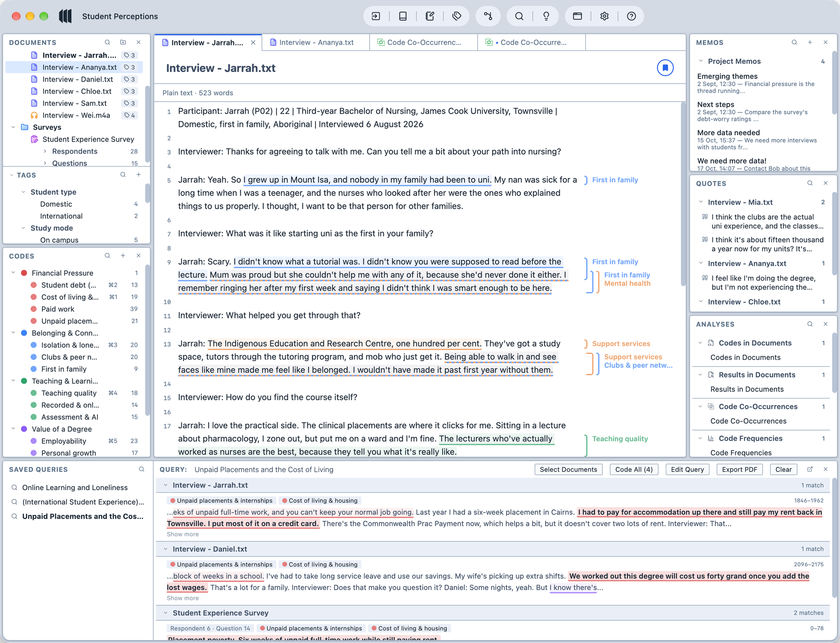Click the Select Documents button
This screenshot has width=840, height=643.
[568, 470]
